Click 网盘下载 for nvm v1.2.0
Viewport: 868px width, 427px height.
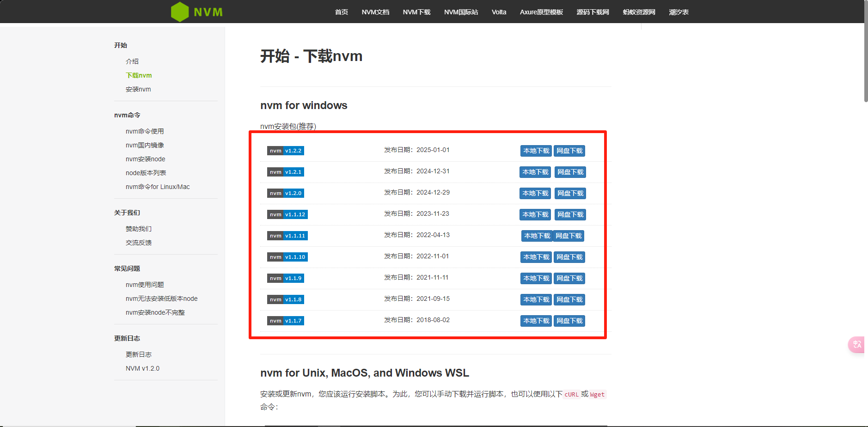pyautogui.click(x=570, y=193)
